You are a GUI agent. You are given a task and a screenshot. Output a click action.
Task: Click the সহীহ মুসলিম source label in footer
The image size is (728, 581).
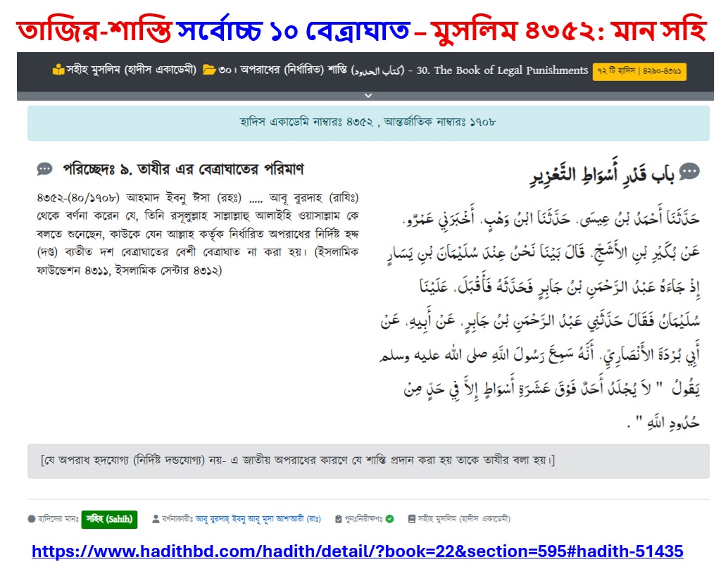[x=464, y=519]
